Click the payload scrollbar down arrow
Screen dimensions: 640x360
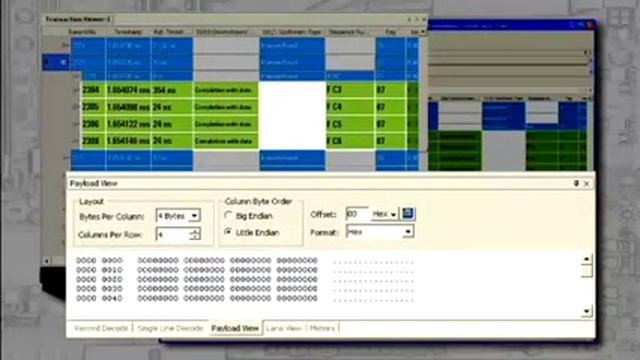coord(586,311)
